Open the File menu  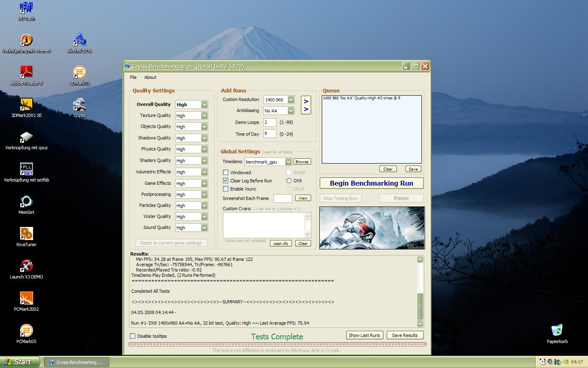point(133,77)
